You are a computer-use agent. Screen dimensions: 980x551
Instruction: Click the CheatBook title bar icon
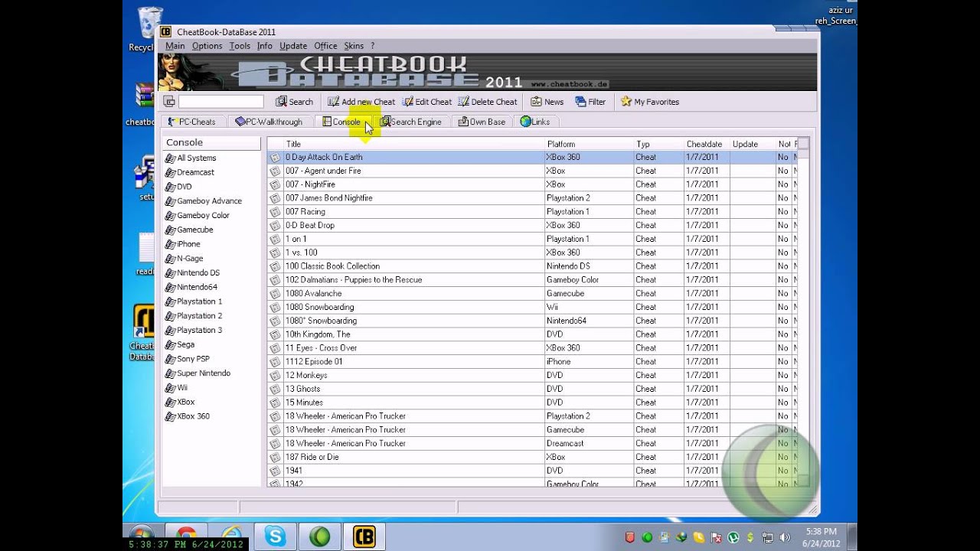[x=165, y=31]
